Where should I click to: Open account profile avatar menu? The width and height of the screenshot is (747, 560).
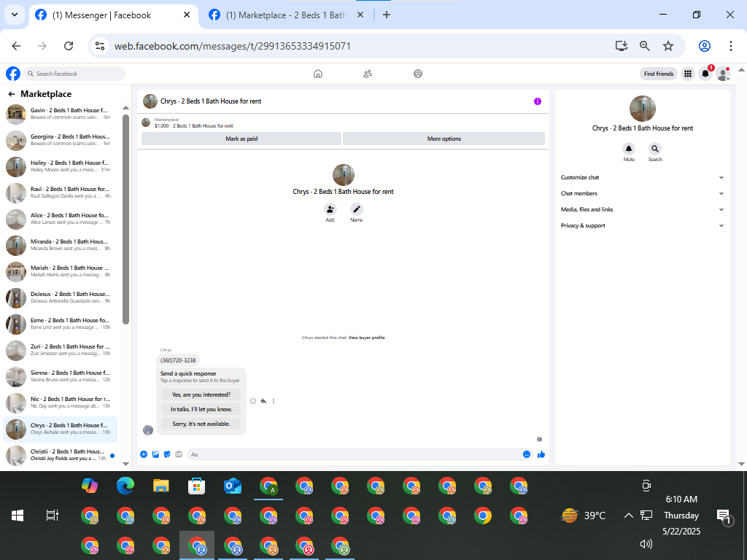click(x=723, y=74)
